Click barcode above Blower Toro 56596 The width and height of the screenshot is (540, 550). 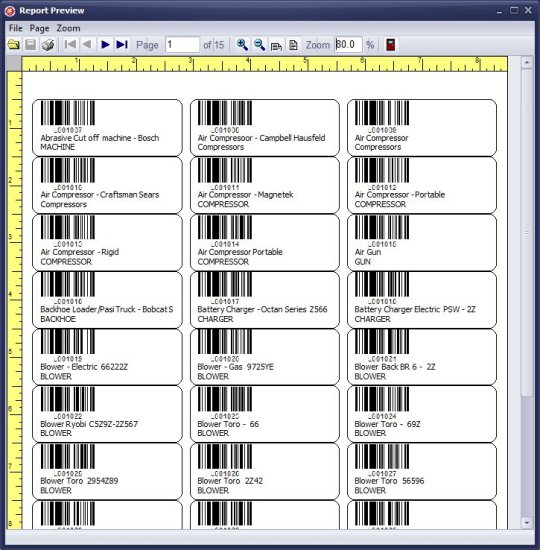click(382, 456)
